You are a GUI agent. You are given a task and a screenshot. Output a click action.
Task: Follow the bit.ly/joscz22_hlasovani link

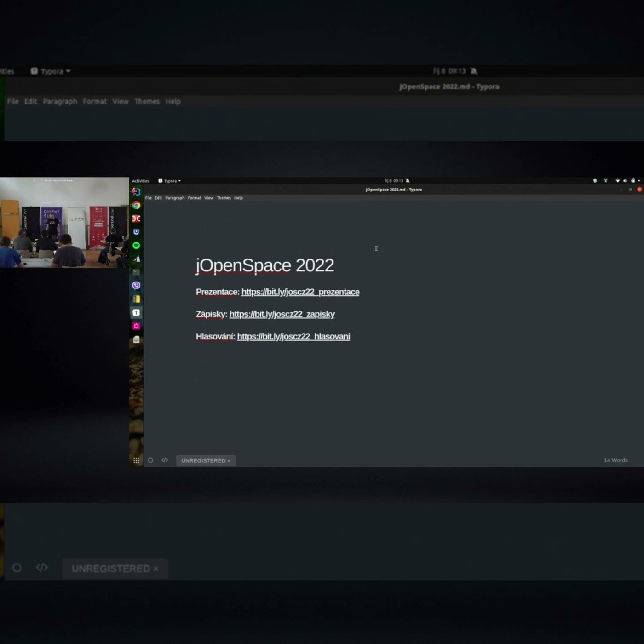(x=293, y=336)
